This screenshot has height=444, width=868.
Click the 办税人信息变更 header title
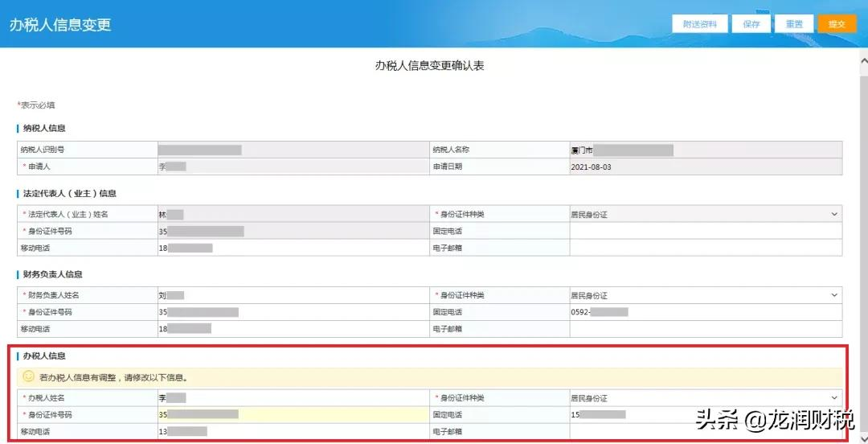click(60, 25)
